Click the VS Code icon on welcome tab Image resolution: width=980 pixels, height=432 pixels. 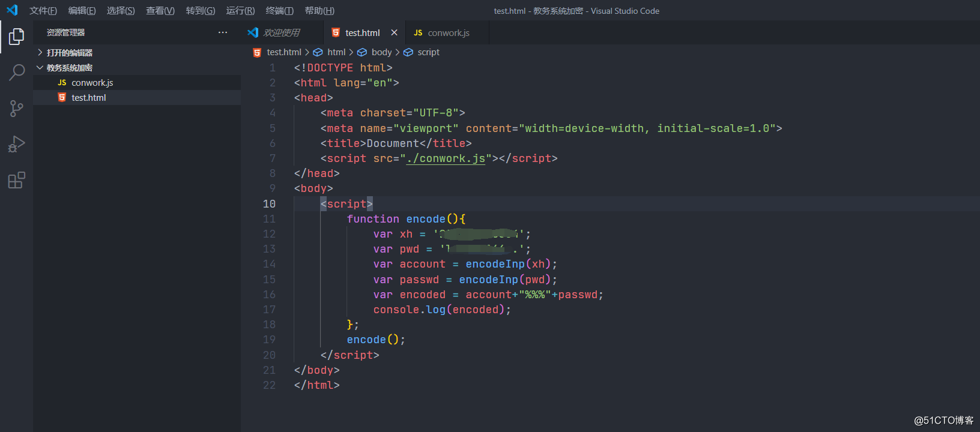(x=253, y=32)
